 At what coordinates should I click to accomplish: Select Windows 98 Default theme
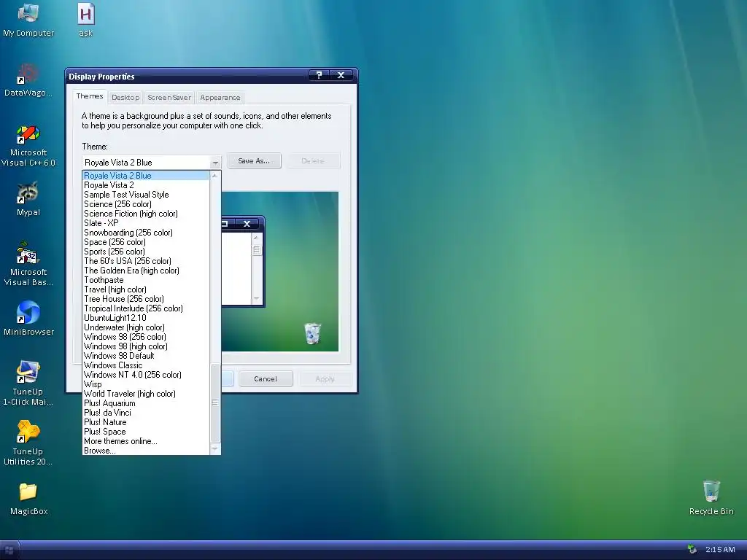pos(146,356)
